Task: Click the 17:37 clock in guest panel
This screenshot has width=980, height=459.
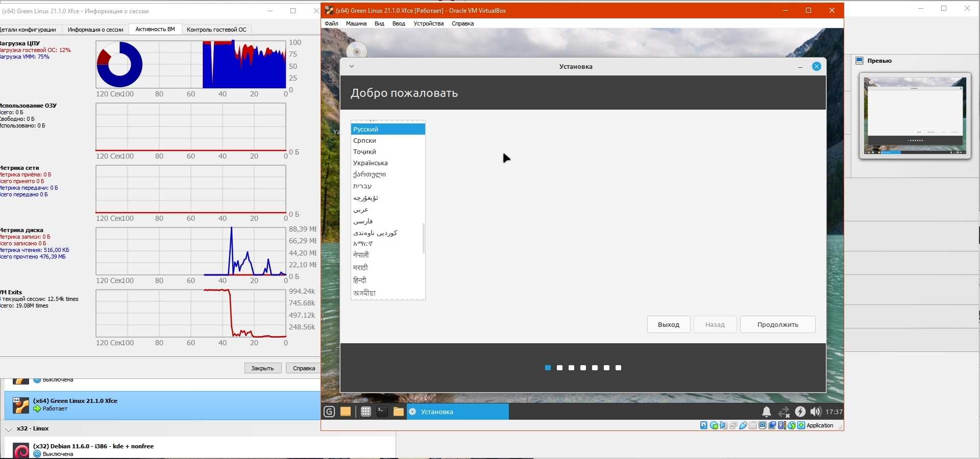Action: [x=834, y=412]
